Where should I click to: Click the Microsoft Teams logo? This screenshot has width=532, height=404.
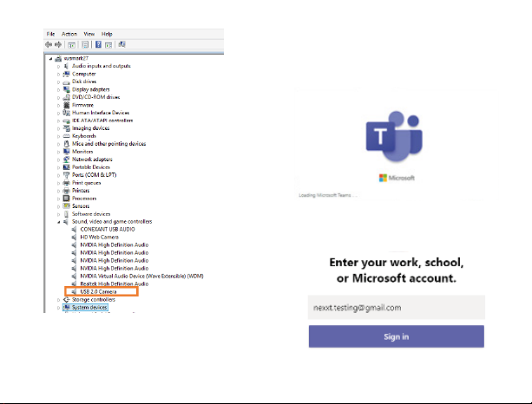pos(394,136)
